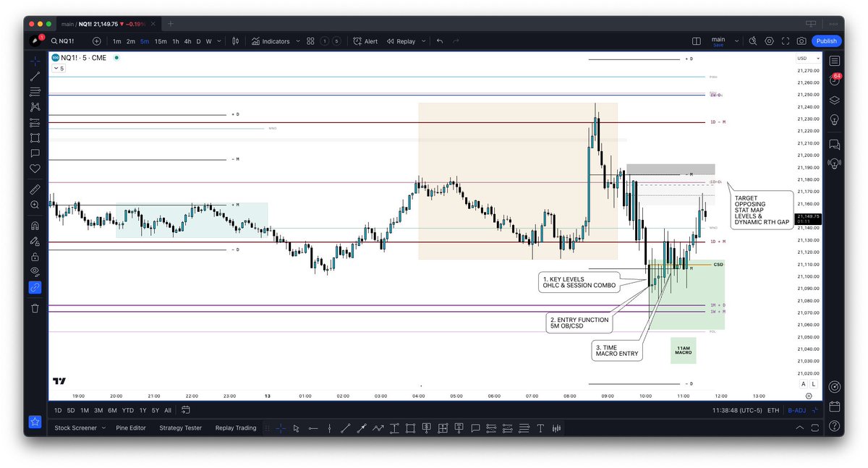The image size is (868, 468).
Task: Expand the Indicators favorites dropdown arrow
Action: (x=298, y=41)
